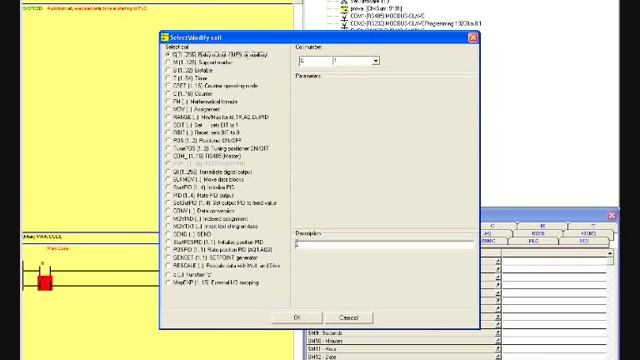This screenshot has height=360, width=640.
Task: Click the variables table scroll-up arrow
Action: (610, 253)
